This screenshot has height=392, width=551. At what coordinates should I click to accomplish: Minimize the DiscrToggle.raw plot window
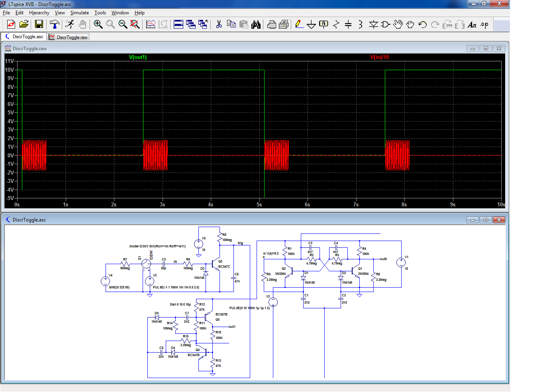(473, 48)
